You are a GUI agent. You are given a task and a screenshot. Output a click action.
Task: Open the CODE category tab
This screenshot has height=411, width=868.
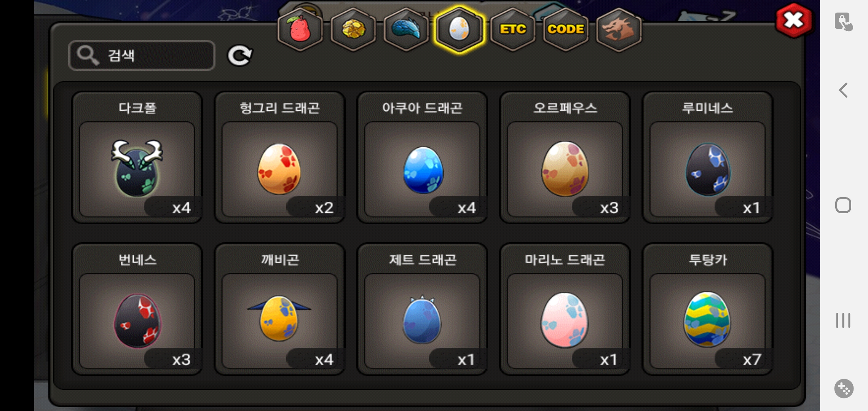point(566,29)
